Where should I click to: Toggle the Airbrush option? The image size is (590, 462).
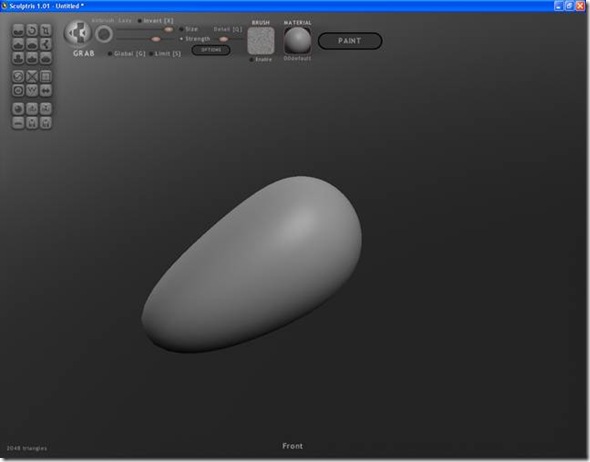click(103, 20)
